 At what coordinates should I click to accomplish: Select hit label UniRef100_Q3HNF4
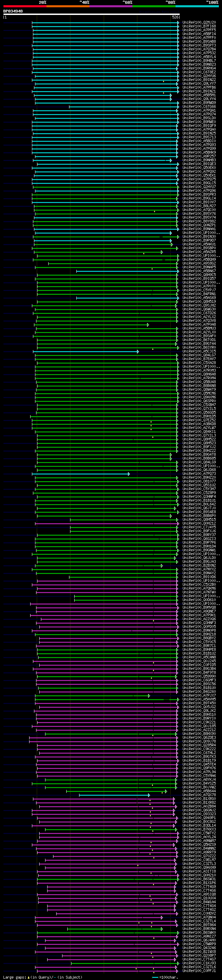199,496
